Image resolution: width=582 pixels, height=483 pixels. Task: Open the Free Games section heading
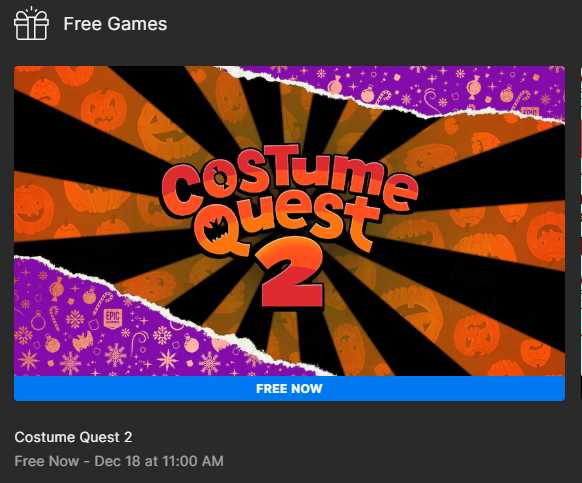[x=115, y=24]
